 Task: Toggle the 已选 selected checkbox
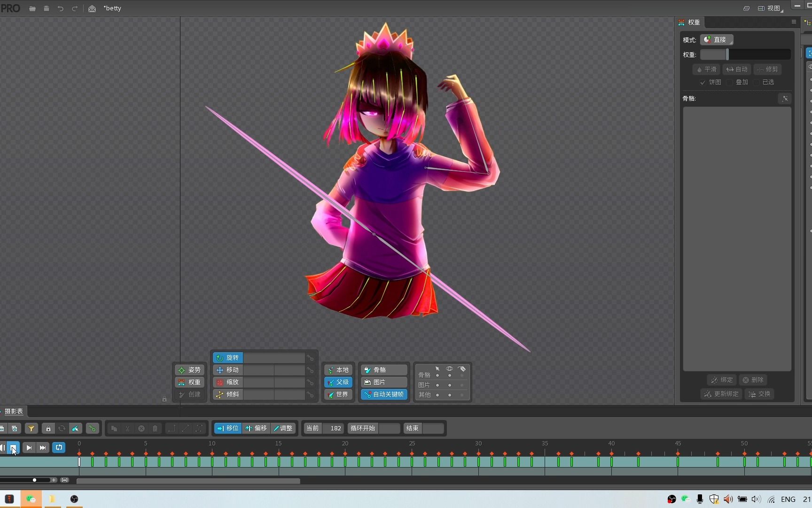tap(756, 82)
